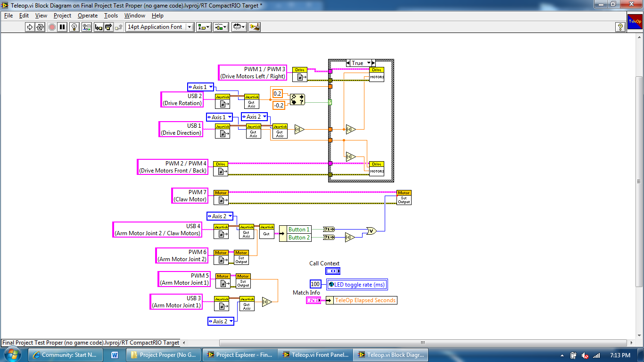Select the Drive refnum Get VI for PWM 2 / PWM 4

coord(221,169)
